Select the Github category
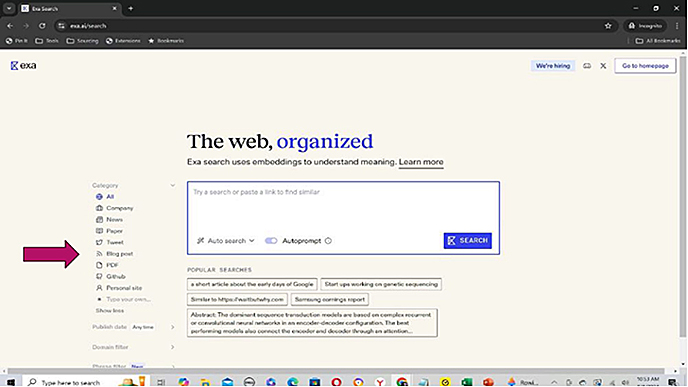Screen dimensions: 688x387 (111, 276)
